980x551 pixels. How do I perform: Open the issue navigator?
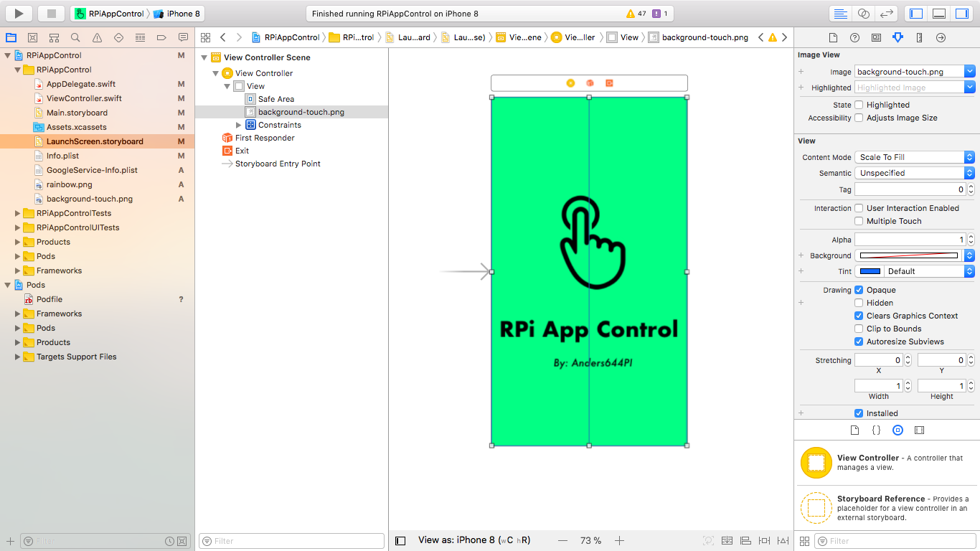click(97, 37)
